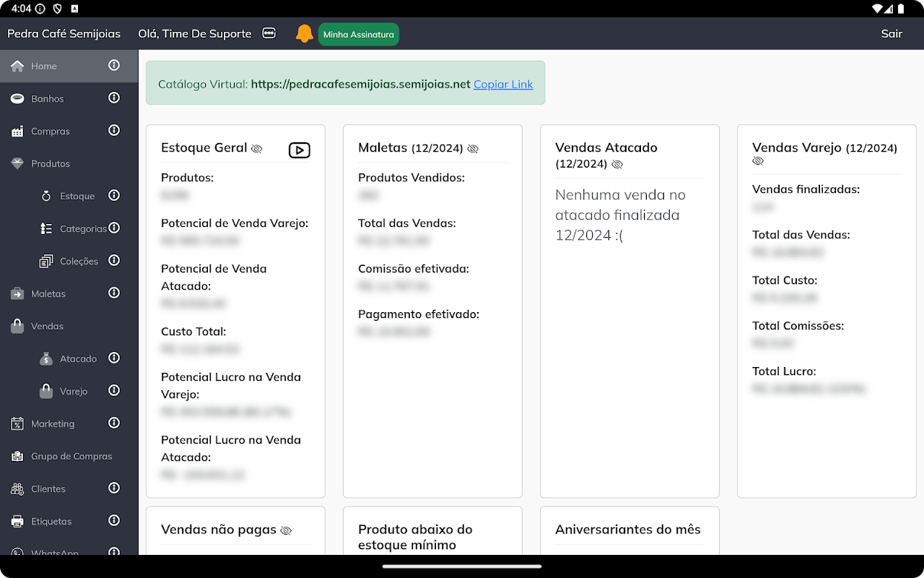Screen dimensions: 924x578
Task: Click the info icon beside Estoque
Action: tap(114, 195)
